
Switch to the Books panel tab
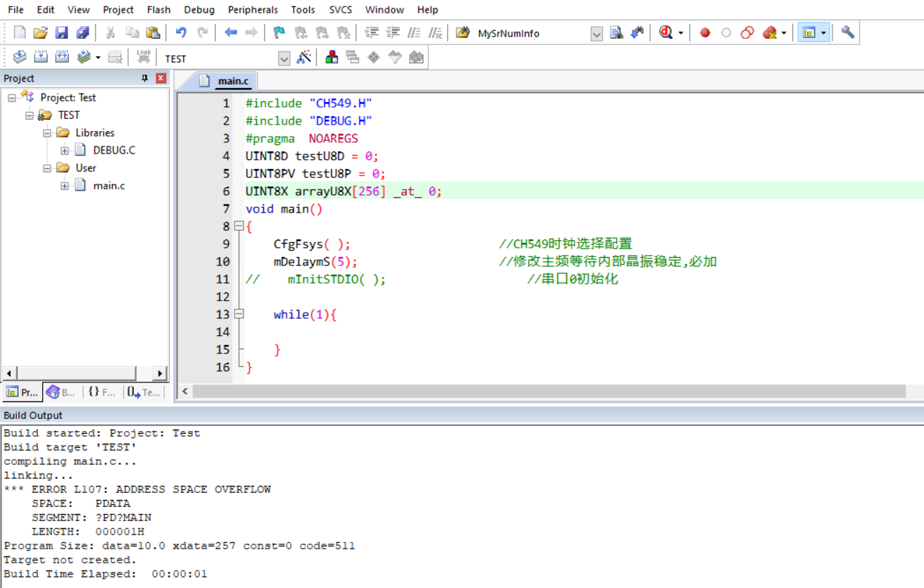62,392
